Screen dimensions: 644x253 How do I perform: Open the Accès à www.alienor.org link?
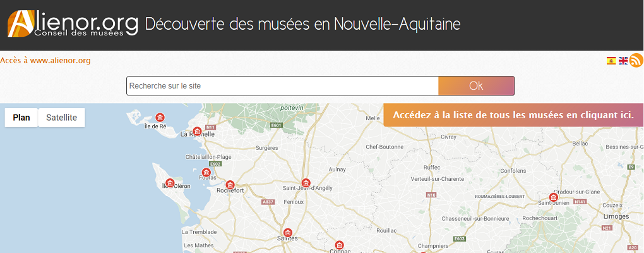(45, 61)
